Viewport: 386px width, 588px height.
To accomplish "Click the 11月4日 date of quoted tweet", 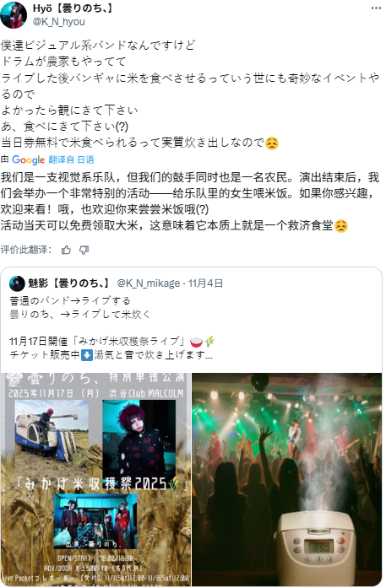I will point(205,283).
